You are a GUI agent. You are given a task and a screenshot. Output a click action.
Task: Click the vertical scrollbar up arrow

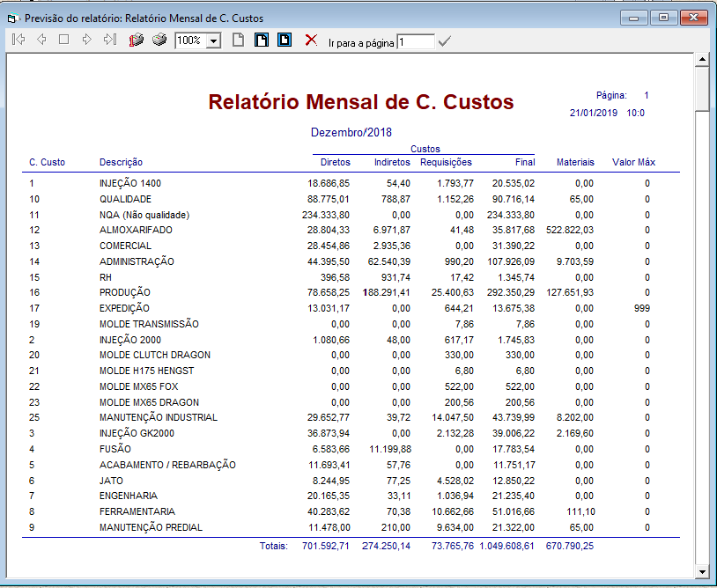[x=702, y=59]
